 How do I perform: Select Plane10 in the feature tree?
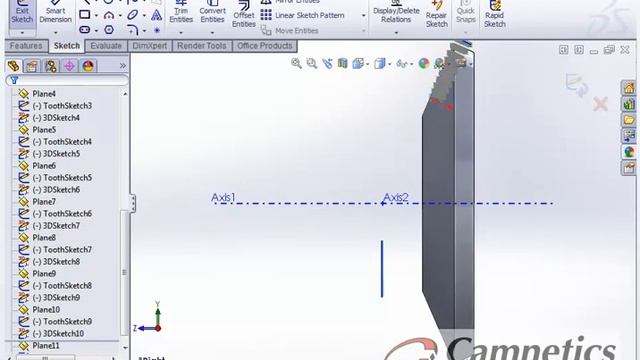tap(46, 310)
